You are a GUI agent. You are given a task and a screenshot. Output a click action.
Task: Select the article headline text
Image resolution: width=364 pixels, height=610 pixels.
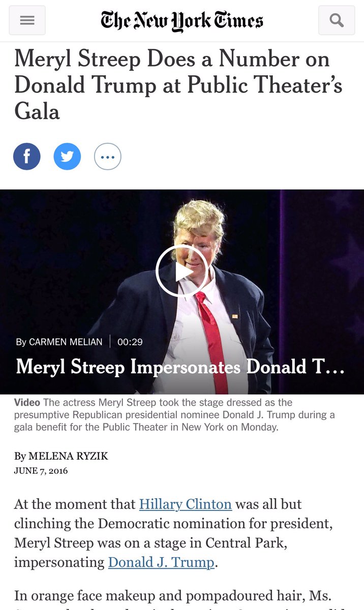tap(179, 85)
